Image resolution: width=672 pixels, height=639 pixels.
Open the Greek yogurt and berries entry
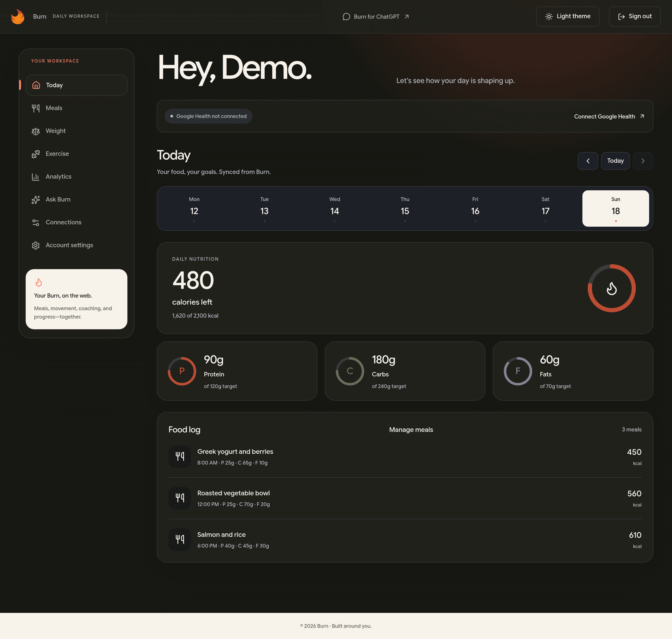pos(405,457)
